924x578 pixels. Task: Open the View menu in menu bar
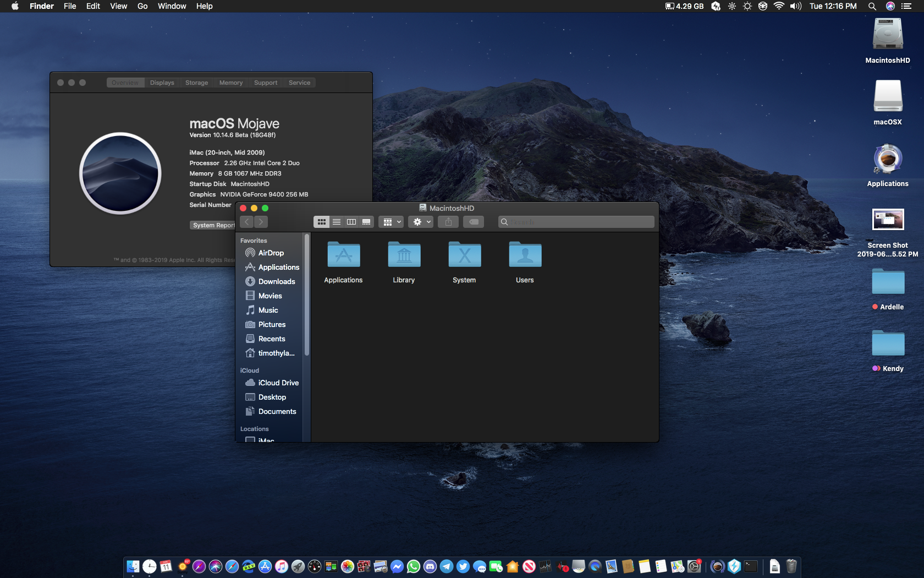coord(118,6)
